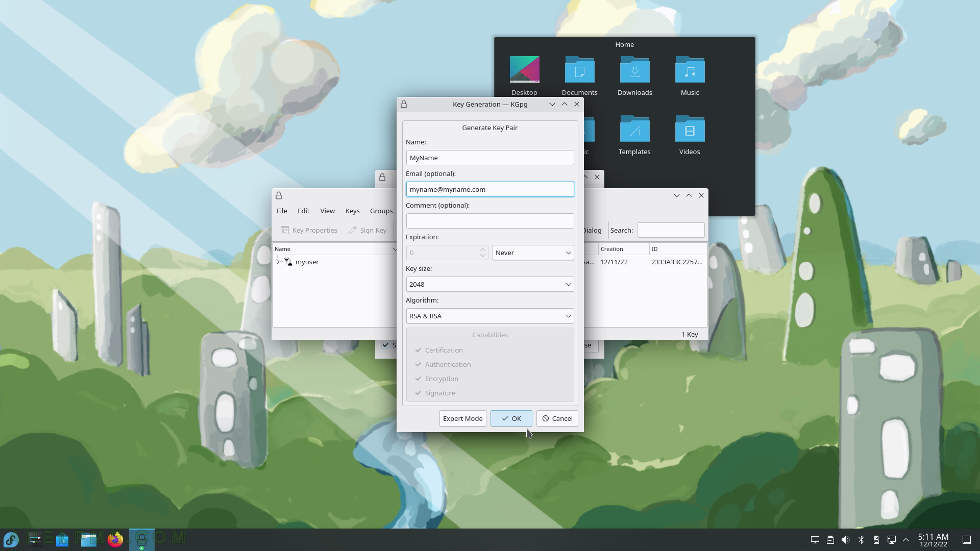Click the Name field containing MyName
980x551 pixels.
coord(490,158)
